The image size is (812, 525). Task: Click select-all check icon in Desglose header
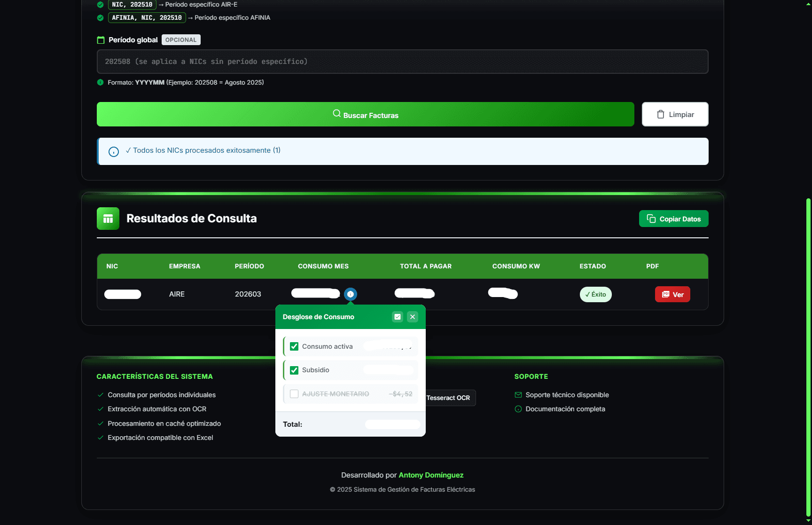(398, 317)
